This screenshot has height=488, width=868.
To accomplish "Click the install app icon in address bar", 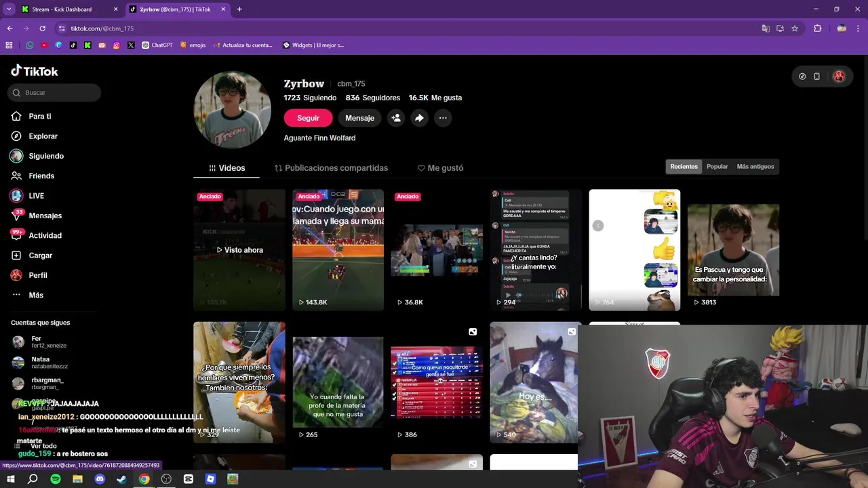I will click(x=780, y=28).
